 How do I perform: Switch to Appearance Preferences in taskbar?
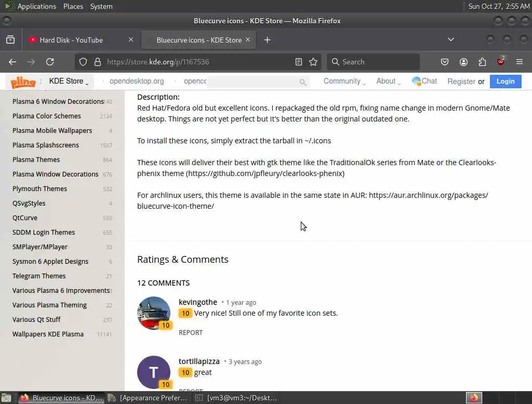(x=148, y=398)
